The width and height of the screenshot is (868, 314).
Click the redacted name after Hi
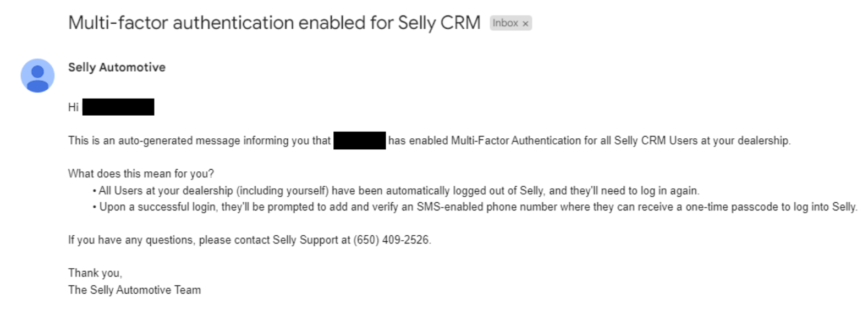[118, 107]
